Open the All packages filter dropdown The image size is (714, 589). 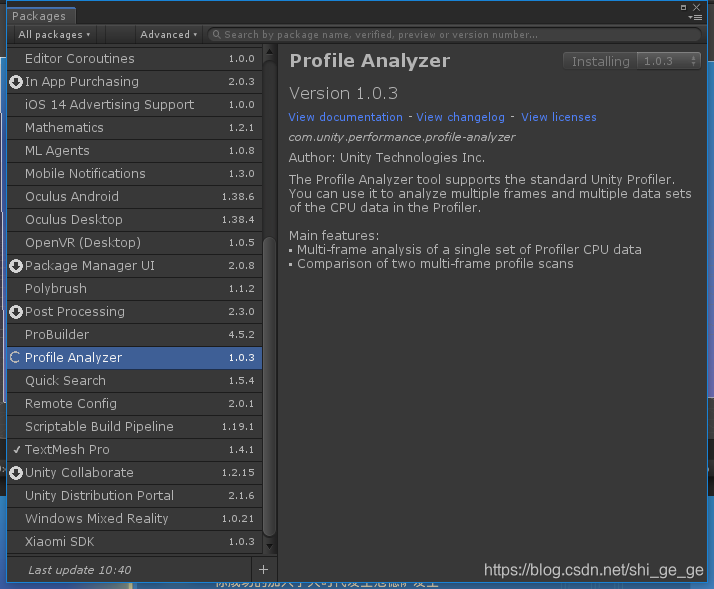pos(54,35)
